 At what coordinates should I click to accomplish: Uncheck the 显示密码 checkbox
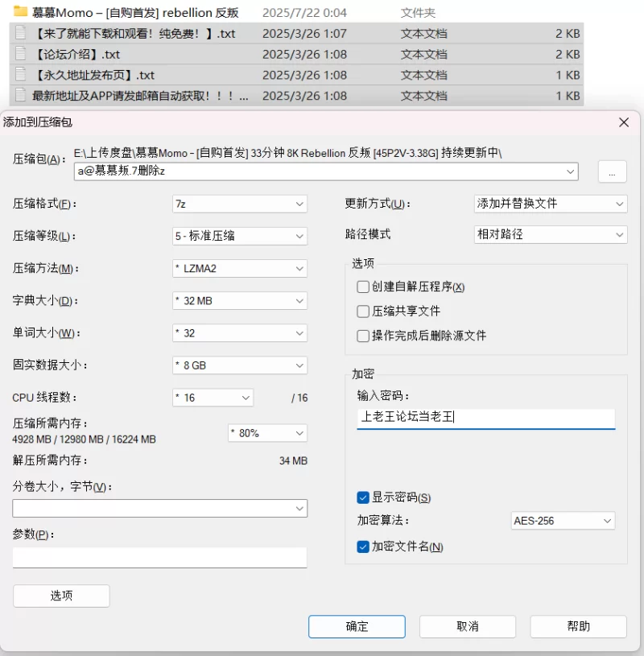click(x=363, y=497)
